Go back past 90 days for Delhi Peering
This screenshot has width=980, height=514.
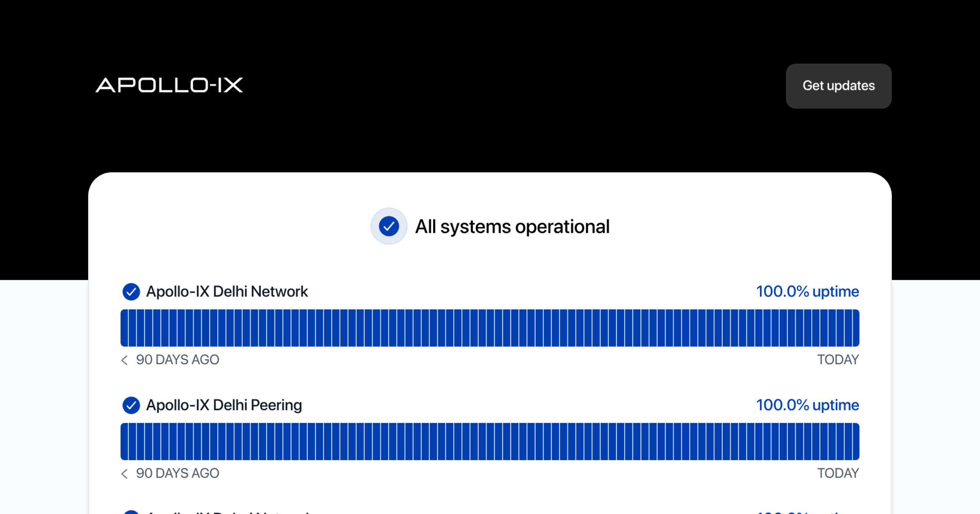click(125, 473)
